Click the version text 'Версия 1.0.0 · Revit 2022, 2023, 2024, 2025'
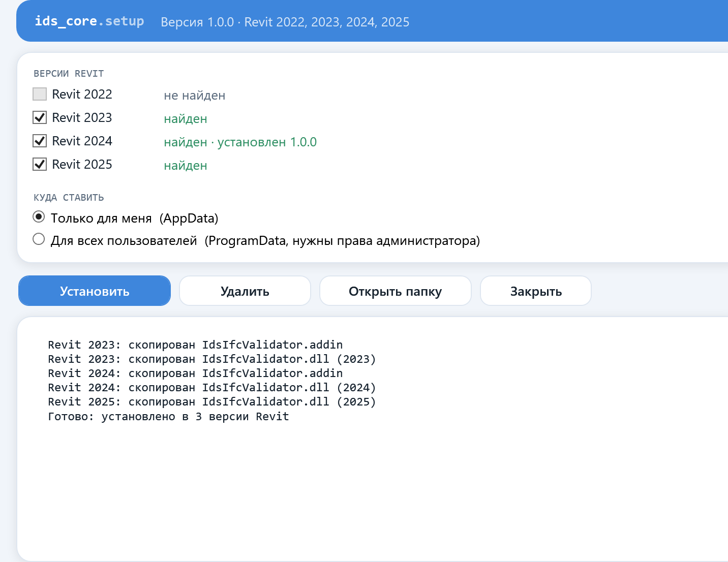This screenshot has width=728, height=562. pos(285,22)
